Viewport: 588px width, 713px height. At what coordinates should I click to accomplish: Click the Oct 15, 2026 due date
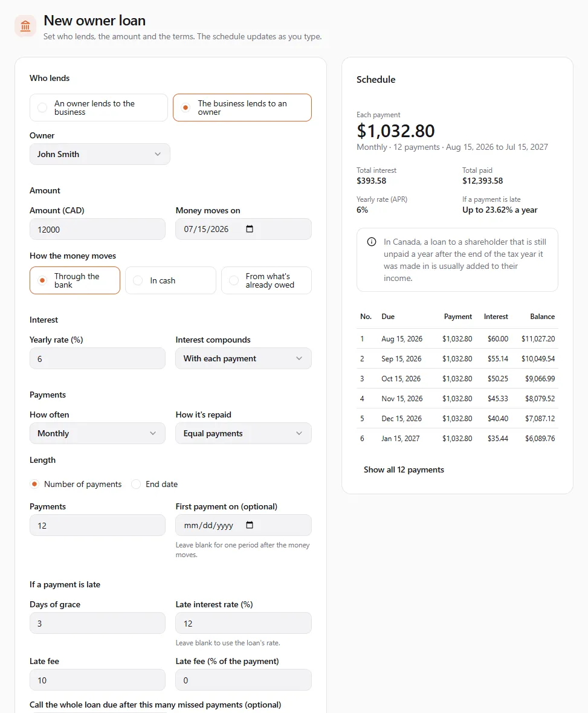[x=401, y=379]
